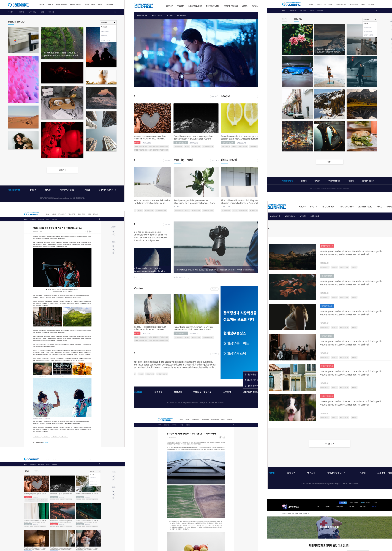The image size is (392, 551).
Task: Click the 더 보기 + button on Design Studio page
Action: 62,170
